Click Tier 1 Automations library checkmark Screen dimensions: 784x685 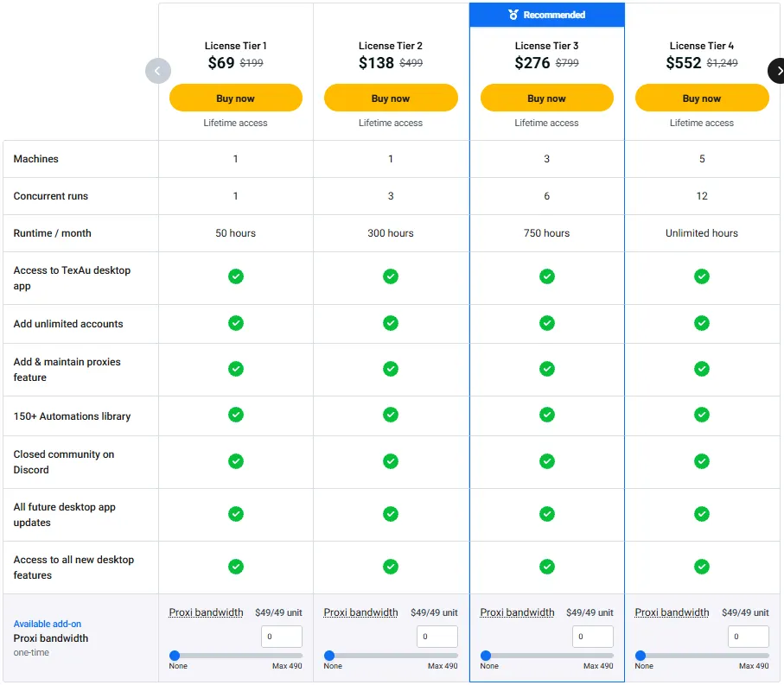(x=235, y=415)
